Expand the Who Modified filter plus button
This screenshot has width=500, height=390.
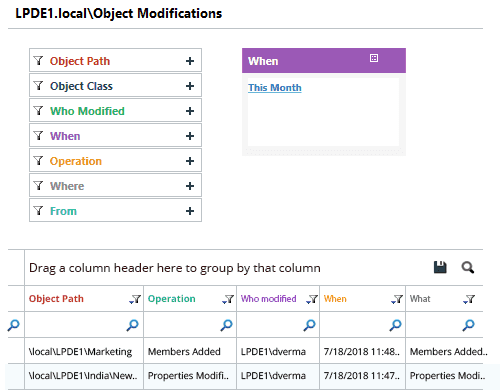tap(190, 111)
